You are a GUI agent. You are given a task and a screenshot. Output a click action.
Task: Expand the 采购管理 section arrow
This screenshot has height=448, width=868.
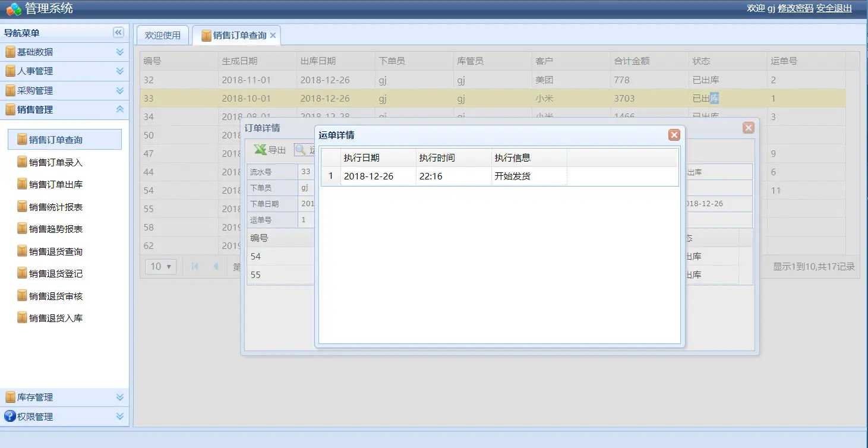tap(120, 90)
